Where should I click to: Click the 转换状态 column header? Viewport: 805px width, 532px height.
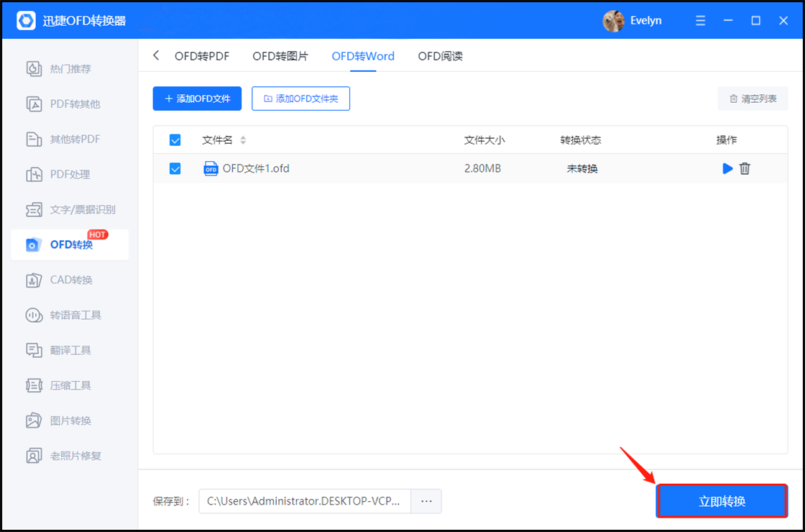[581, 140]
